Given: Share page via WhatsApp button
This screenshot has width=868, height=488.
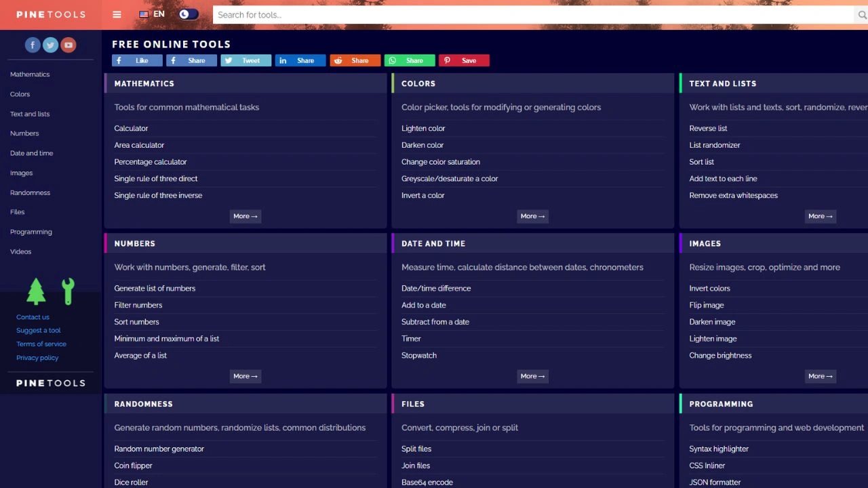Looking at the screenshot, I should (x=409, y=60).
